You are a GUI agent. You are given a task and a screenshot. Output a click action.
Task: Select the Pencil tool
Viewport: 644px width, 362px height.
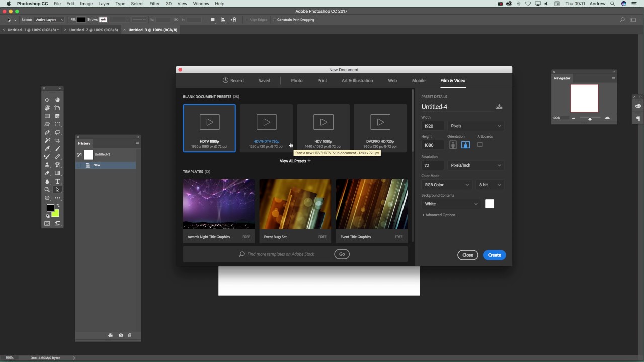point(57,157)
